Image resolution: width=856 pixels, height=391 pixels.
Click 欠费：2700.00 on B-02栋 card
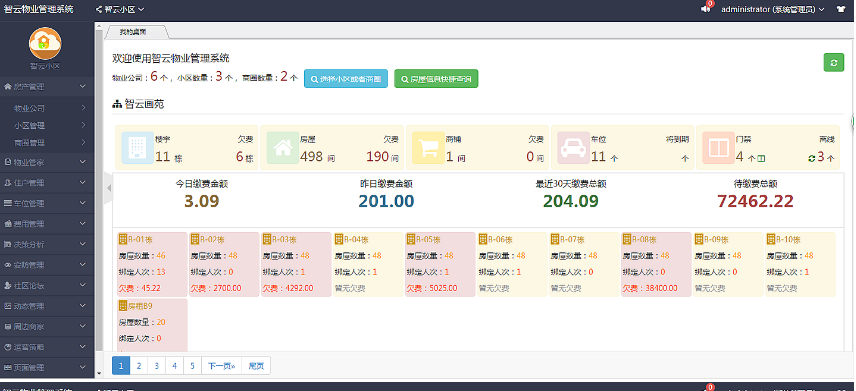tap(215, 288)
